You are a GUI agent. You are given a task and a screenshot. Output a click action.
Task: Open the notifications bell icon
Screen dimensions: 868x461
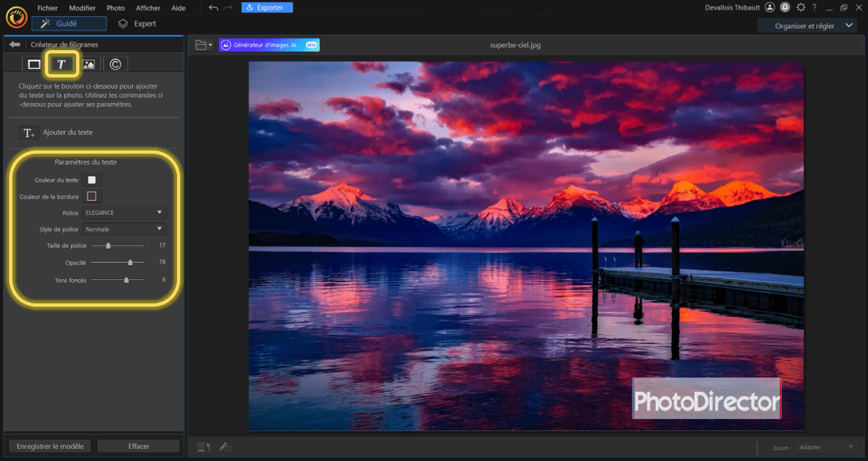tap(785, 8)
